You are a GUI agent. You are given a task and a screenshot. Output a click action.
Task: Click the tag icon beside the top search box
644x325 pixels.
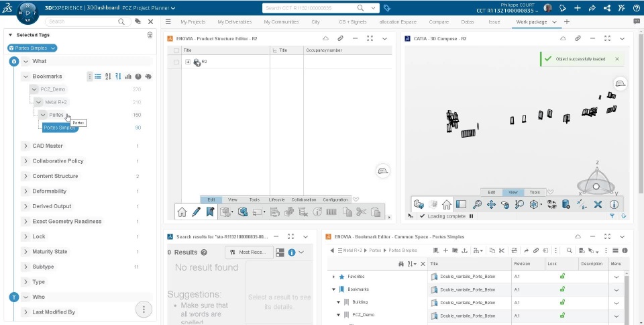tap(386, 8)
